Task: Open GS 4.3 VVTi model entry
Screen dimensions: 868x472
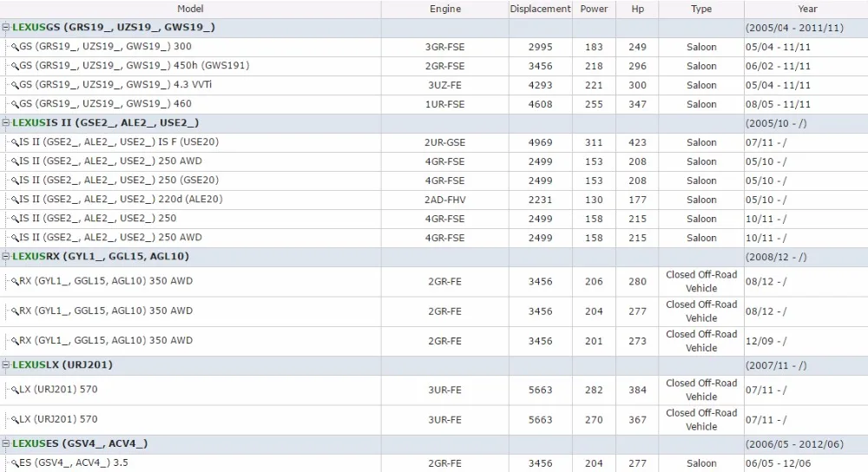Action: (x=115, y=85)
